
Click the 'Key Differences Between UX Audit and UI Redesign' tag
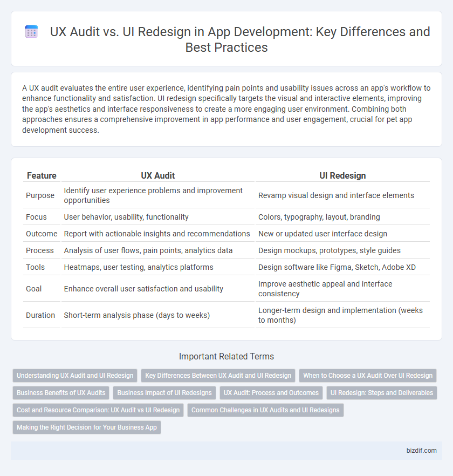[218, 375]
